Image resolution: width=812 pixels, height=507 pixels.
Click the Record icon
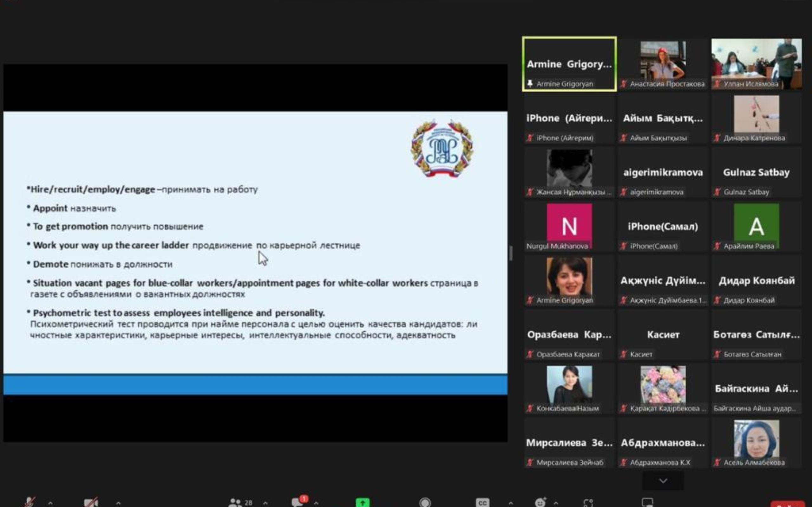[x=425, y=502]
